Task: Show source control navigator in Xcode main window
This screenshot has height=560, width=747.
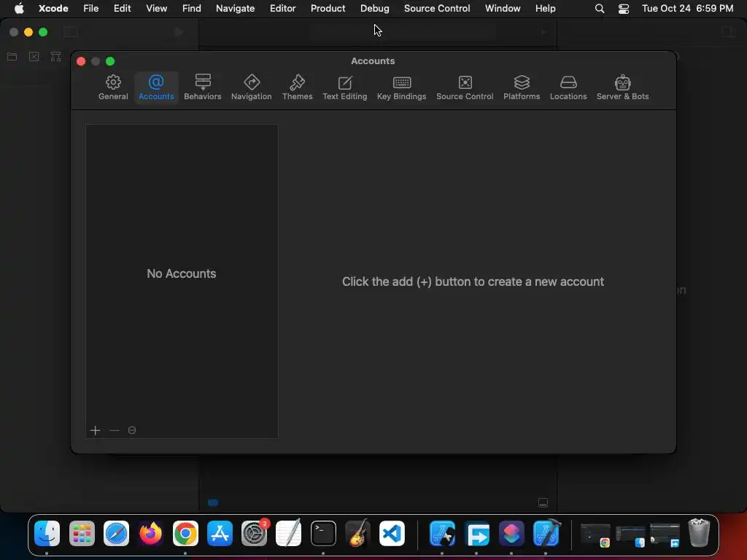Action: click(34, 57)
